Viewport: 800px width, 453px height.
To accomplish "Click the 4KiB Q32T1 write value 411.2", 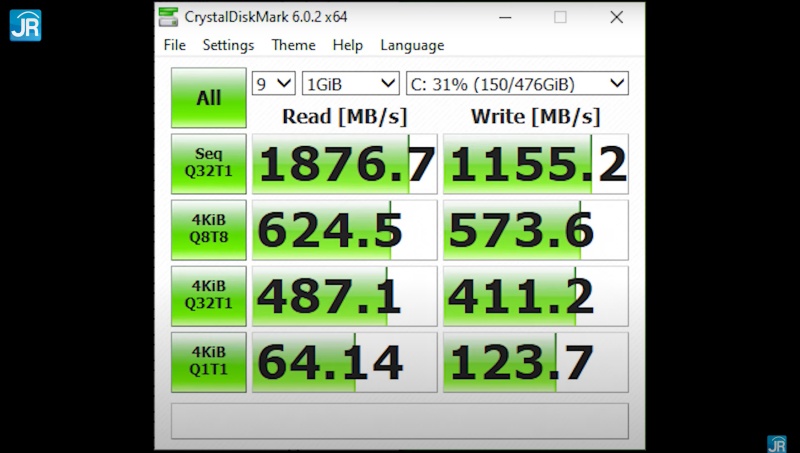I will 536,296.
